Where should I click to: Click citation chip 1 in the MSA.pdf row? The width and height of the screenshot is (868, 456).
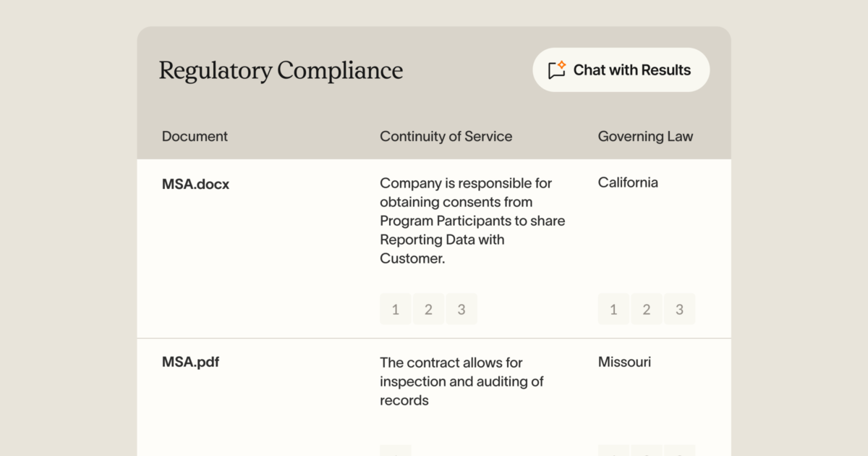(396, 450)
